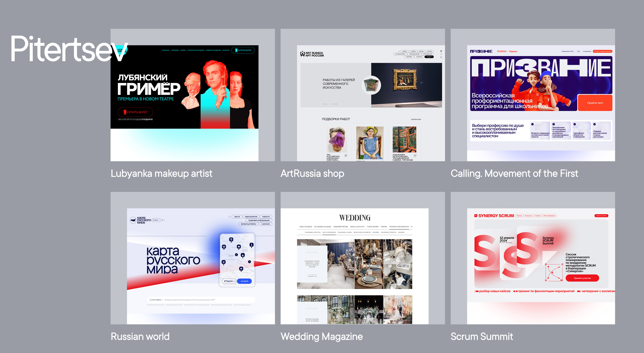Expand the Направления +100 dropdown
644x353 pixels.
coord(568,51)
